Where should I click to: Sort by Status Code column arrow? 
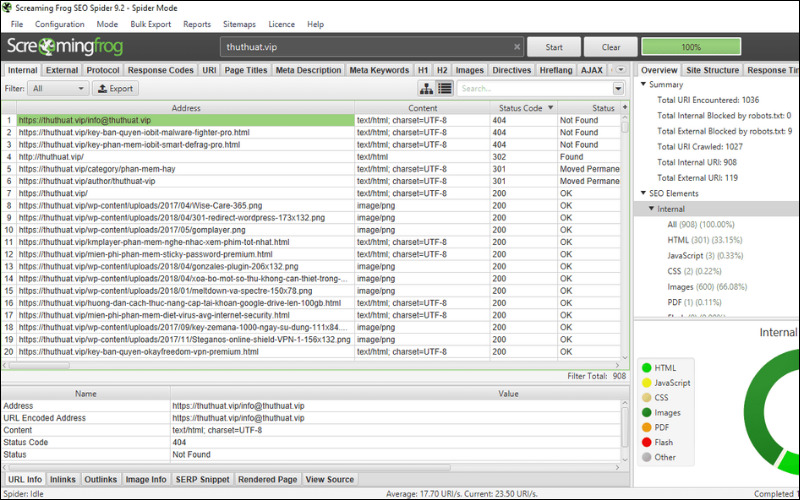550,108
